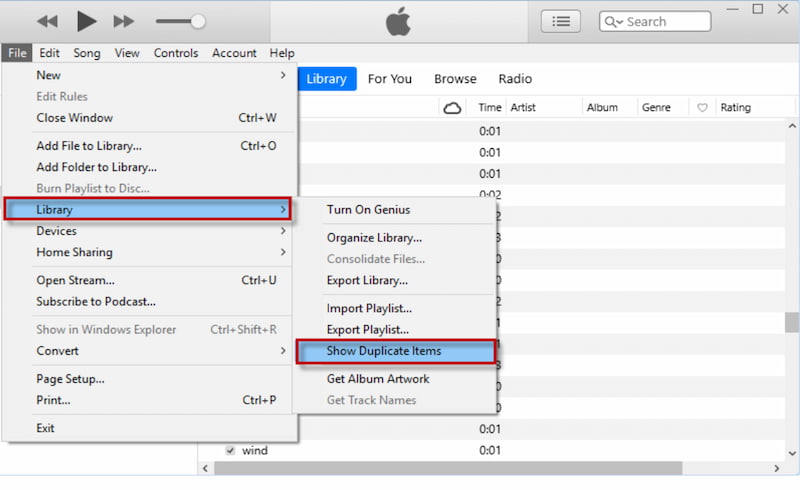The image size is (800, 491).
Task: Choose Exit from File menu
Action: [x=148, y=428]
